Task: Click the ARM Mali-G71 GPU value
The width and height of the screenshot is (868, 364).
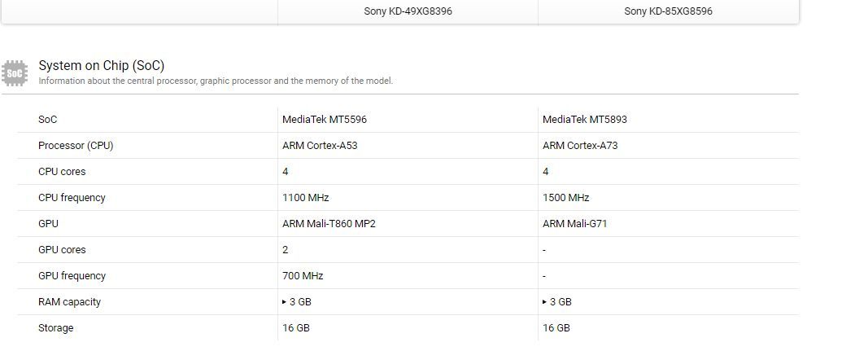Action: [x=574, y=224]
